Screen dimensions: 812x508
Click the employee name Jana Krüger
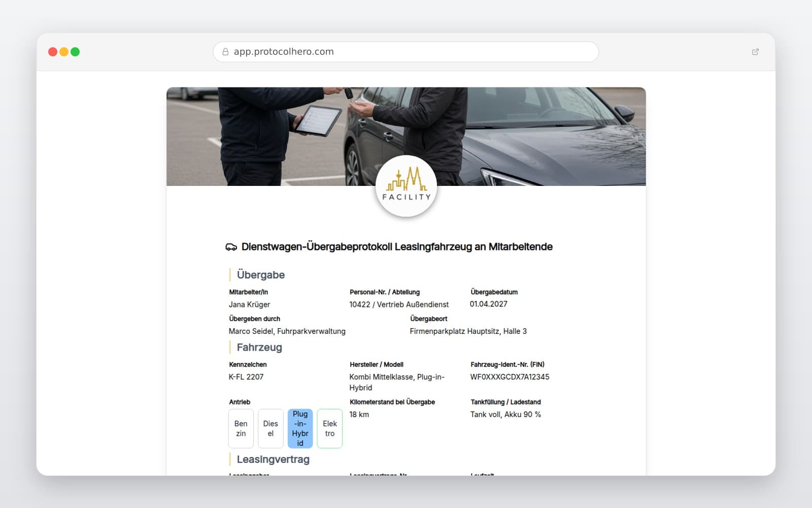[249, 304]
